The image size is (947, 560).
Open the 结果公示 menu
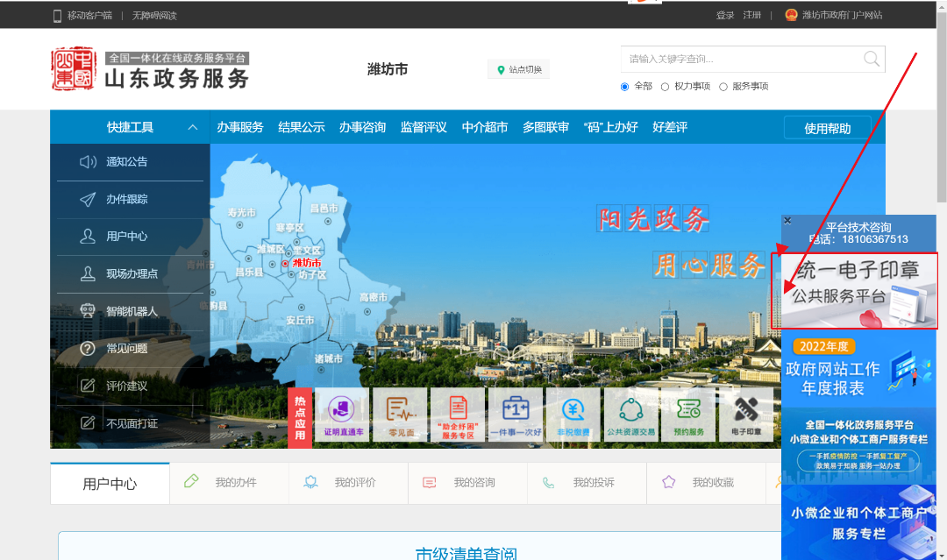pyautogui.click(x=302, y=127)
